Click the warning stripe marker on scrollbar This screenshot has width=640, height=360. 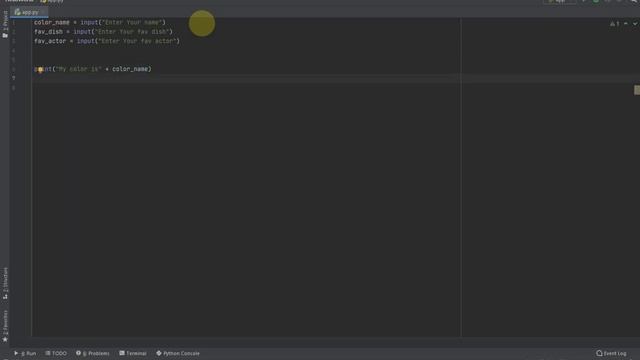click(637, 90)
